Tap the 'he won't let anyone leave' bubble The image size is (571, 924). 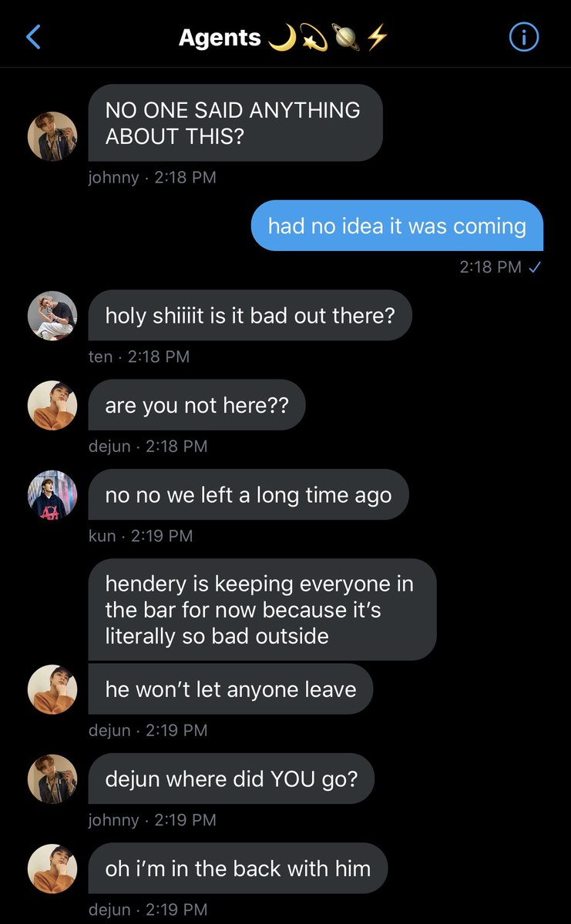[x=230, y=688]
